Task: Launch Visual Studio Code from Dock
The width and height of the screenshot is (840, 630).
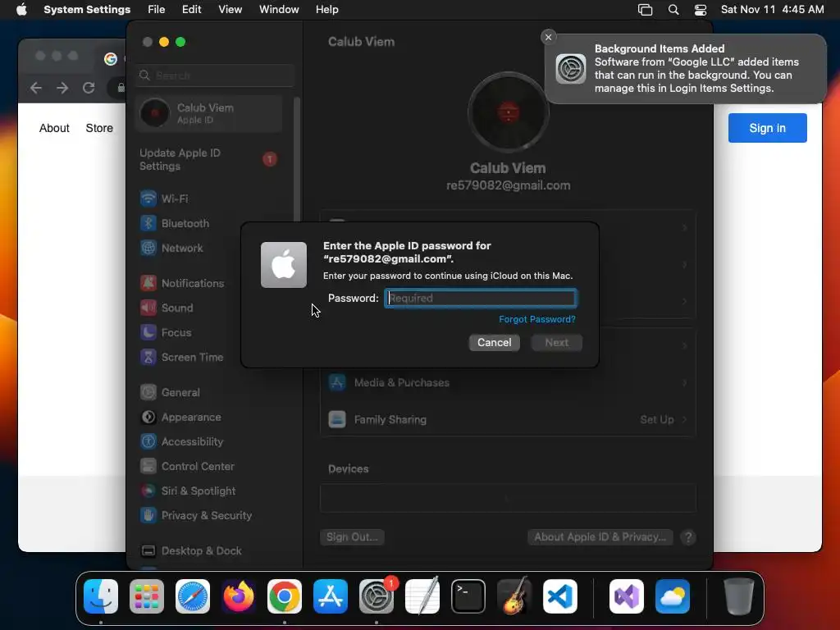Action: pos(560,596)
